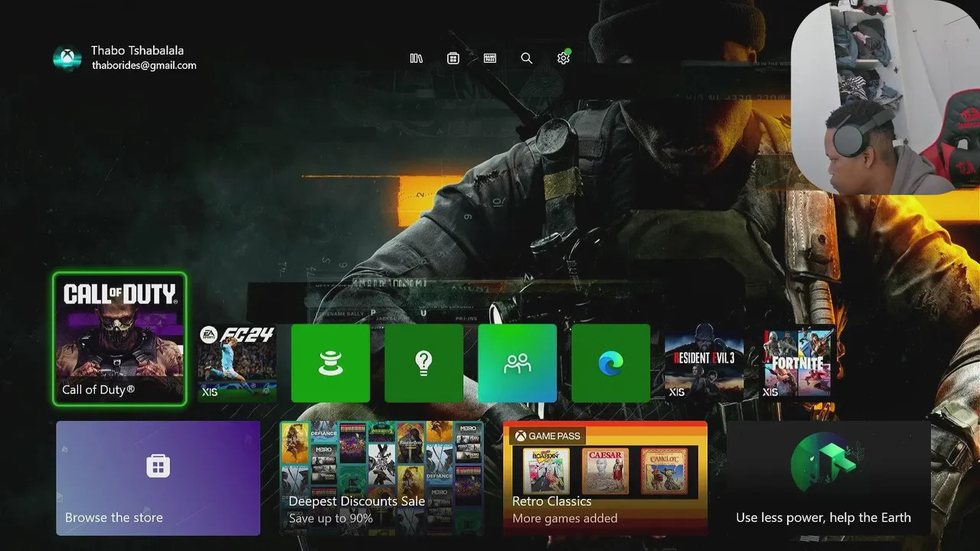Click the green Earth power-saving icon
The image size is (980, 551).
click(x=826, y=464)
